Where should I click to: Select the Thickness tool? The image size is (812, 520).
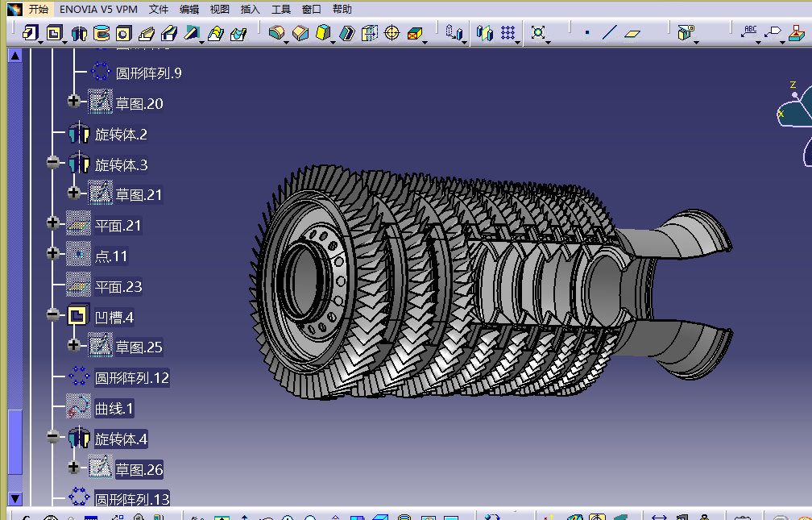coord(369,33)
